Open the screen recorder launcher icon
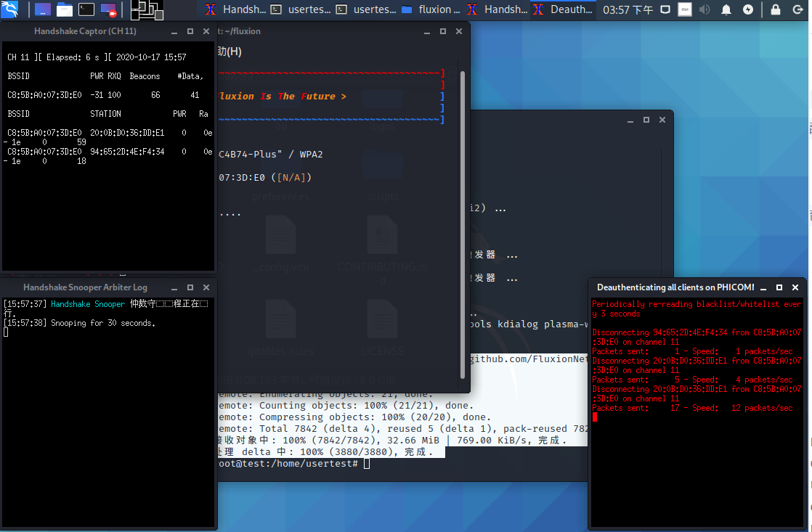The image size is (812, 532). 108,9
